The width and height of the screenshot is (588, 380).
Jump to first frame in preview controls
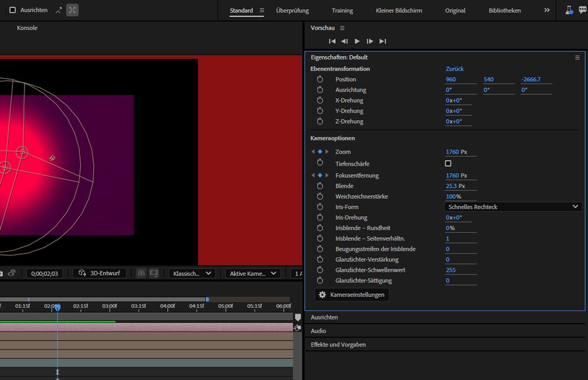tap(332, 41)
